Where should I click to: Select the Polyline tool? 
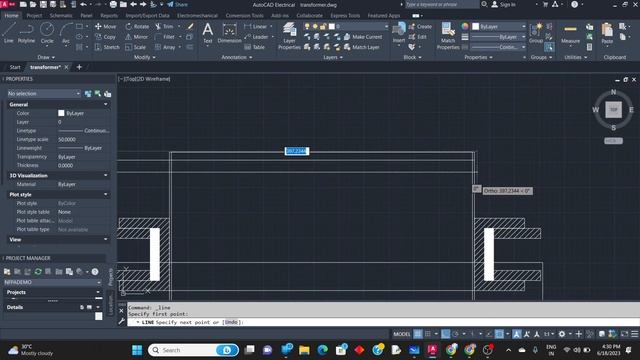click(26, 33)
